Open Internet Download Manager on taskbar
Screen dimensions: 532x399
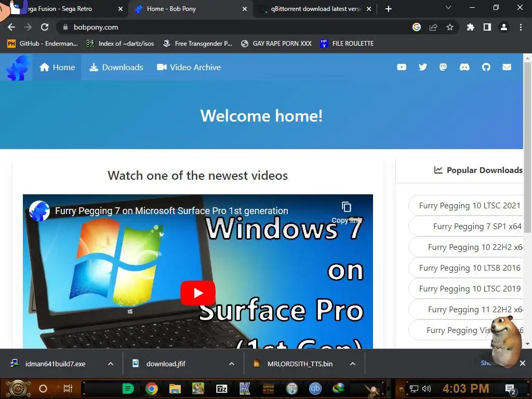pos(338,388)
